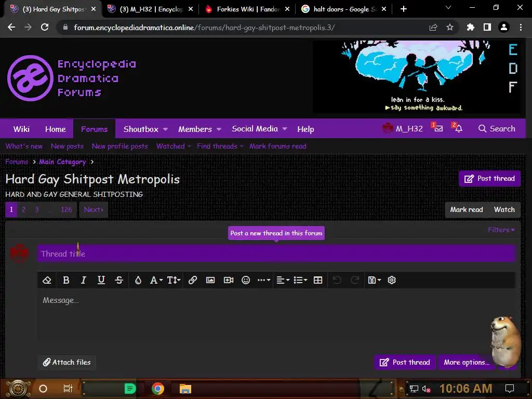The width and height of the screenshot is (532, 399).
Task: Open Main Category breadcrumb link
Action: pos(62,162)
